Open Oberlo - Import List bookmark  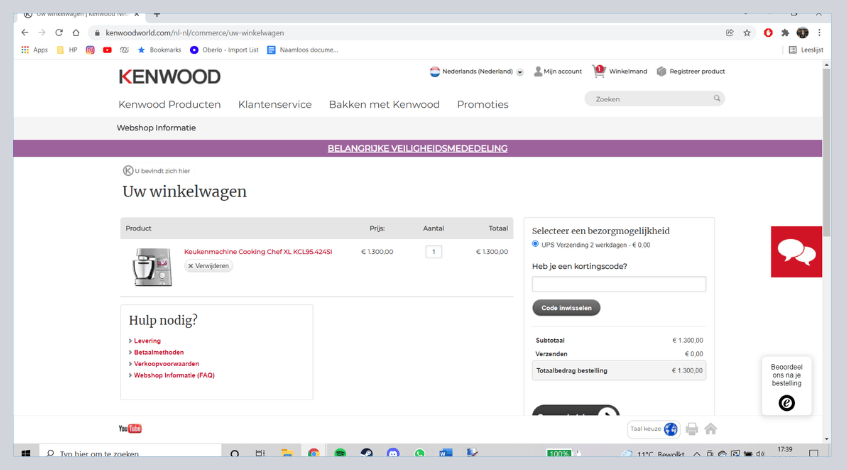click(x=224, y=50)
